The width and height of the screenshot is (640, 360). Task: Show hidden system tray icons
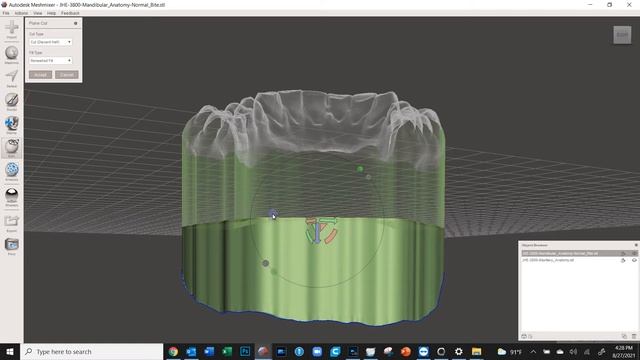pyautogui.click(x=533, y=351)
